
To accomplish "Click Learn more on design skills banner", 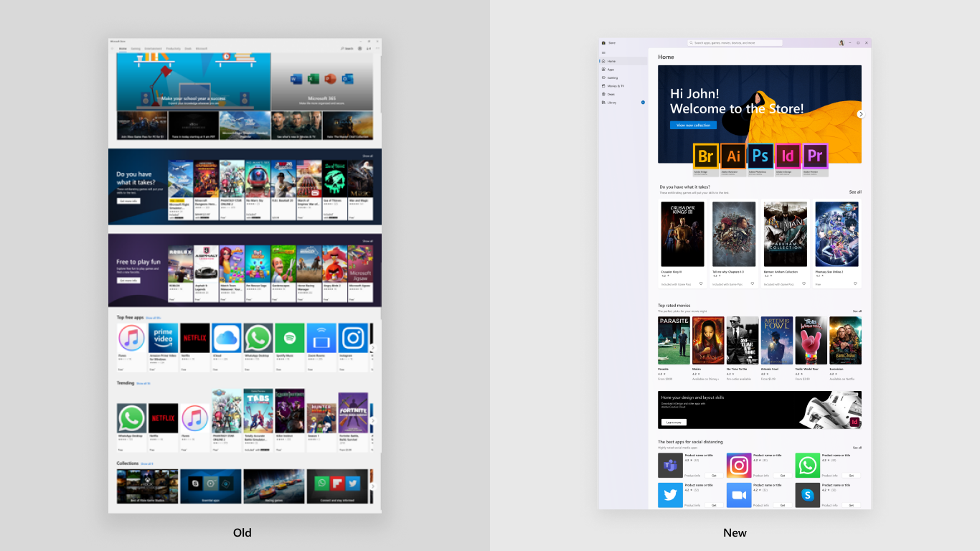I will tap(674, 423).
